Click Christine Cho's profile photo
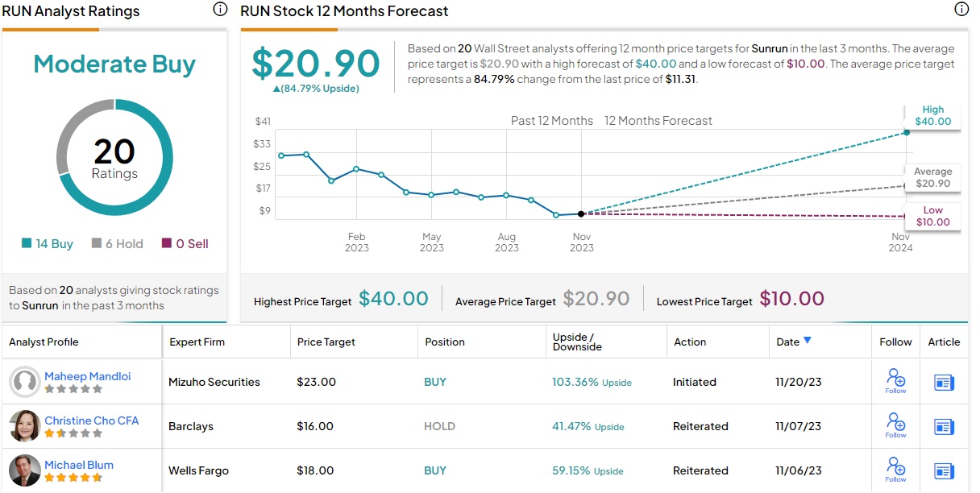 25,426
